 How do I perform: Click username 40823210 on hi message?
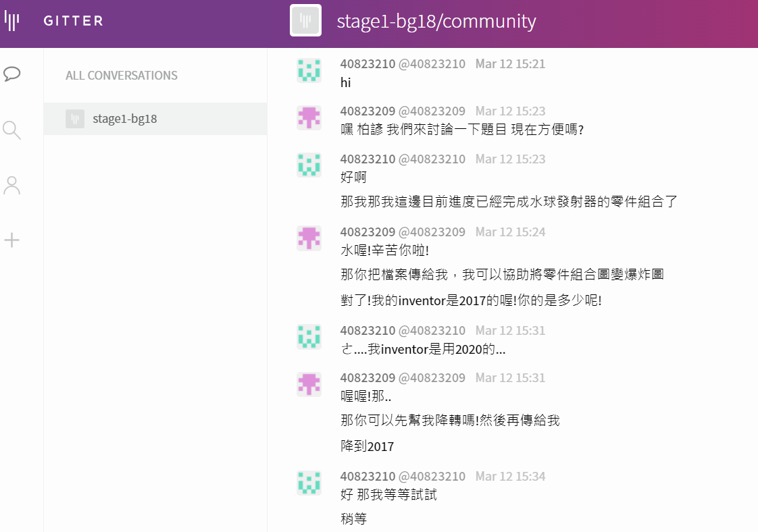point(368,63)
